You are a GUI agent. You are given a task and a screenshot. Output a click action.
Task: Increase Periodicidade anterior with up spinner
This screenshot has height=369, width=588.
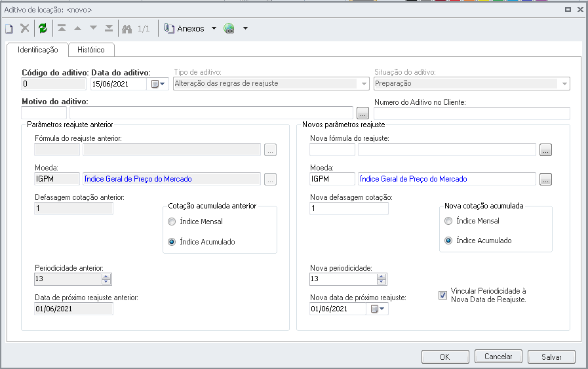[x=106, y=277]
